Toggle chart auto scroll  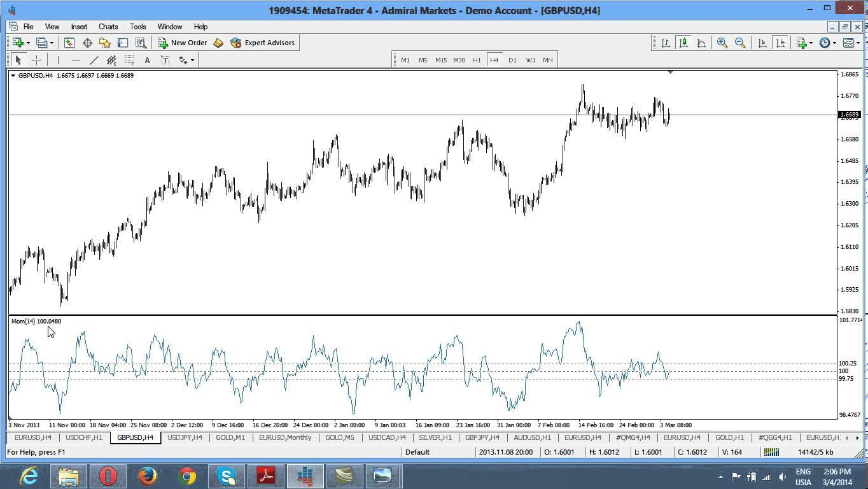pyautogui.click(x=762, y=43)
